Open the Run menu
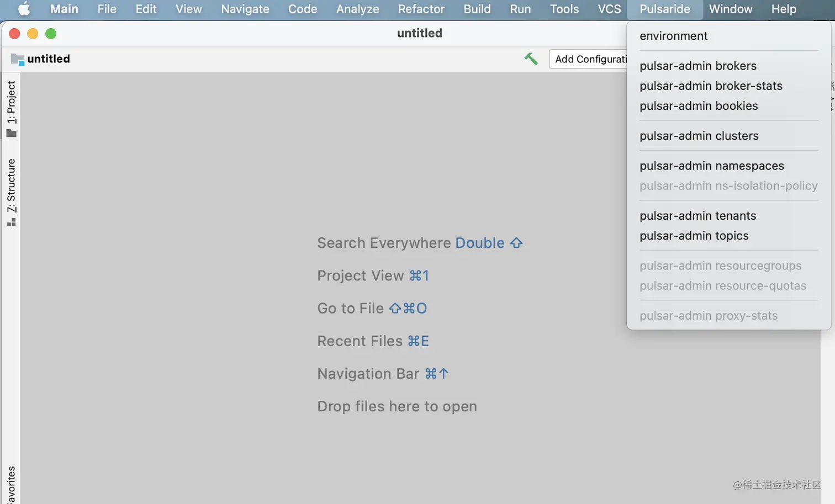Viewport: 835px width, 504px height. click(x=520, y=9)
